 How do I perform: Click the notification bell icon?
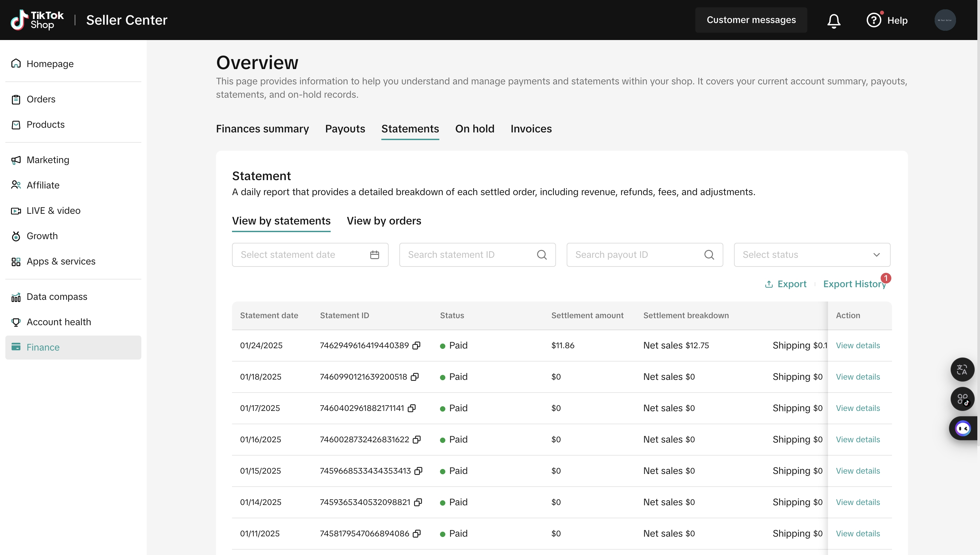834,21
